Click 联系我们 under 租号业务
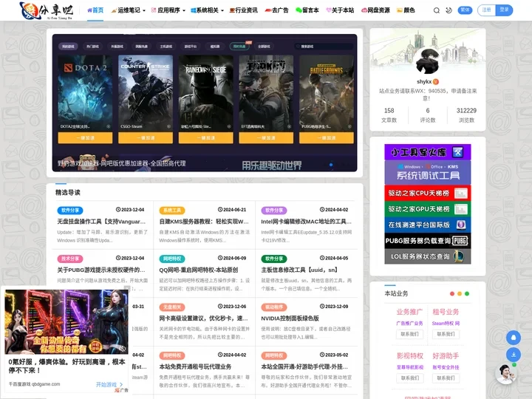Image resolution: width=532 pixels, height=399 pixels. (446, 334)
